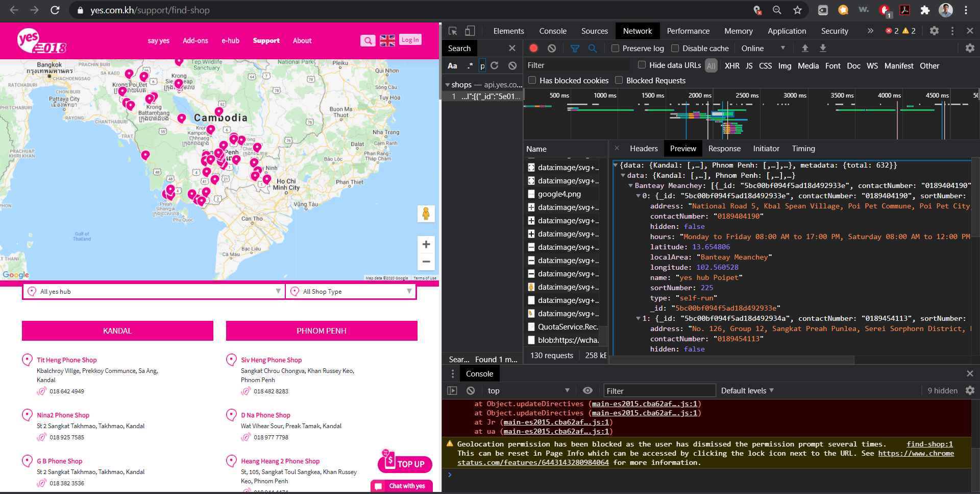980x494 pixels.
Task: Click the inspect element picker icon
Action: (453, 31)
